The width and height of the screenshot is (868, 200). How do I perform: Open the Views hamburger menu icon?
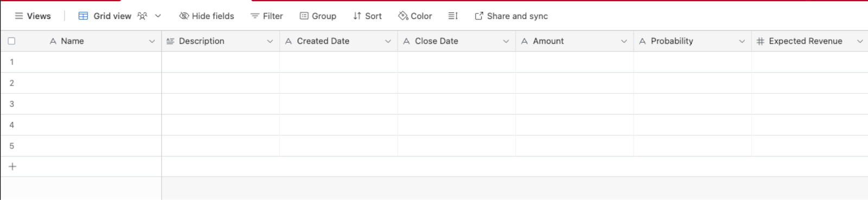(19, 16)
